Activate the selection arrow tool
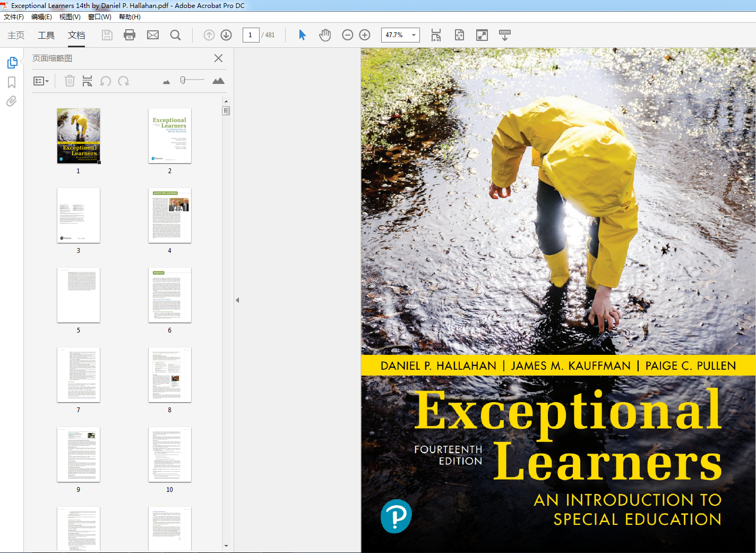The image size is (756, 553). click(x=302, y=35)
